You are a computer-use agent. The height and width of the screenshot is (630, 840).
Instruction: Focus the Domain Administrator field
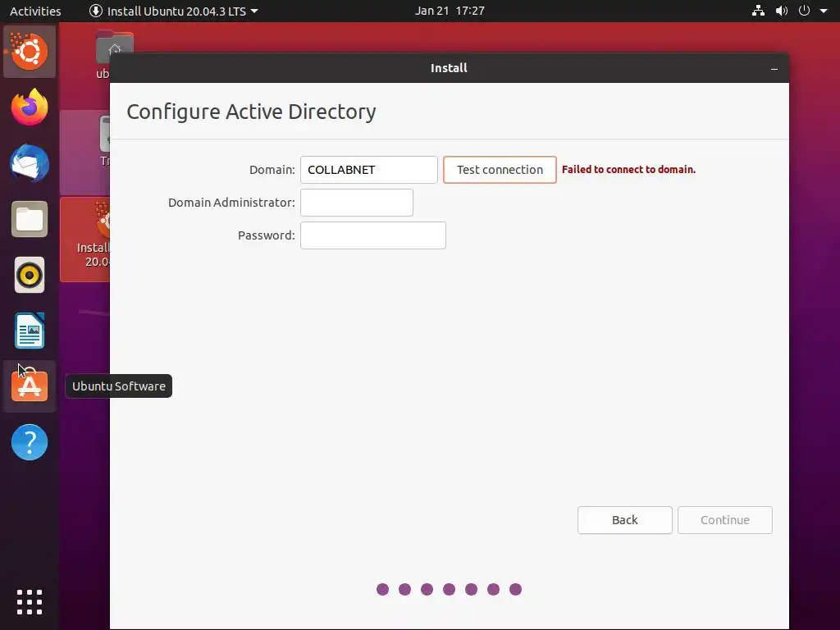click(357, 203)
